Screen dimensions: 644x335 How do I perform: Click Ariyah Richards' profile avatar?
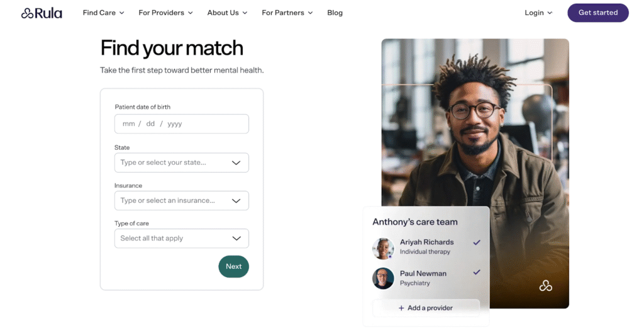pyautogui.click(x=383, y=248)
